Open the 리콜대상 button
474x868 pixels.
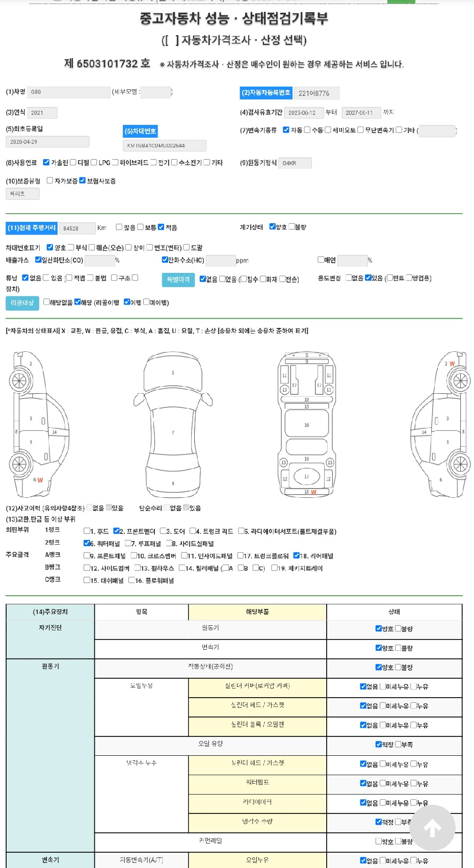coord(22,303)
